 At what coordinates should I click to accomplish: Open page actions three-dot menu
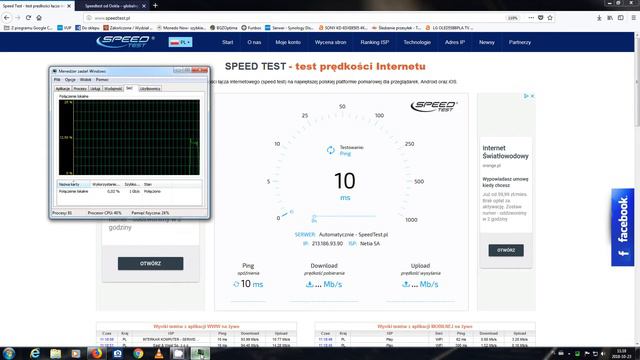[x=531, y=18]
